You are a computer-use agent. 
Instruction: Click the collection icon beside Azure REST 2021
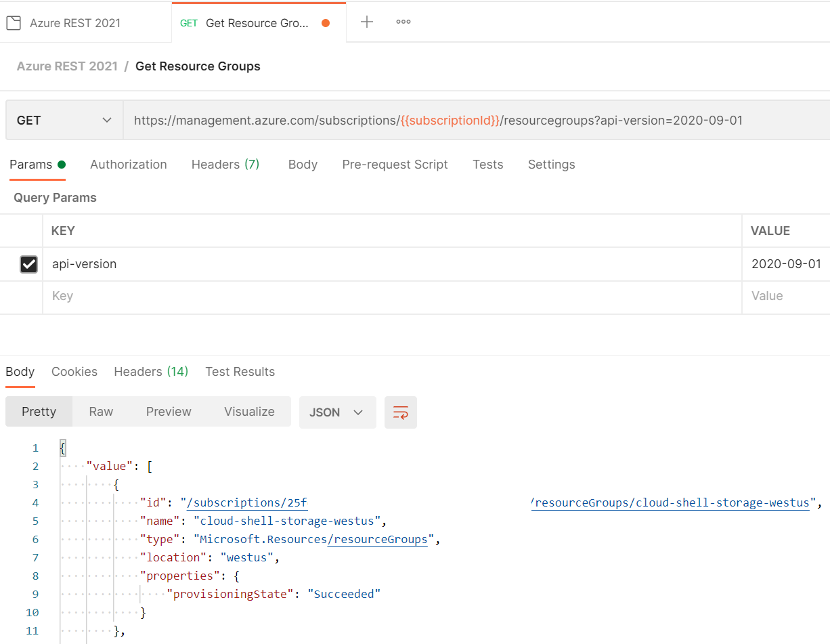[x=13, y=22]
